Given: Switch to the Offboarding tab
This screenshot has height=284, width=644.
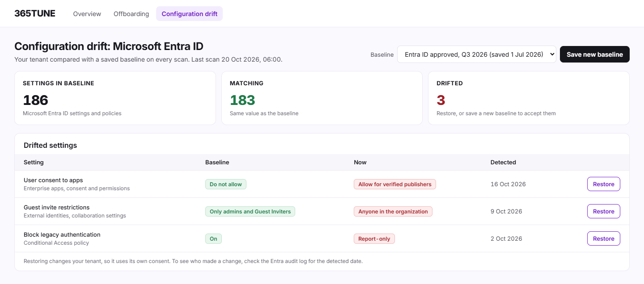Looking at the screenshot, I should tap(131, 14).
